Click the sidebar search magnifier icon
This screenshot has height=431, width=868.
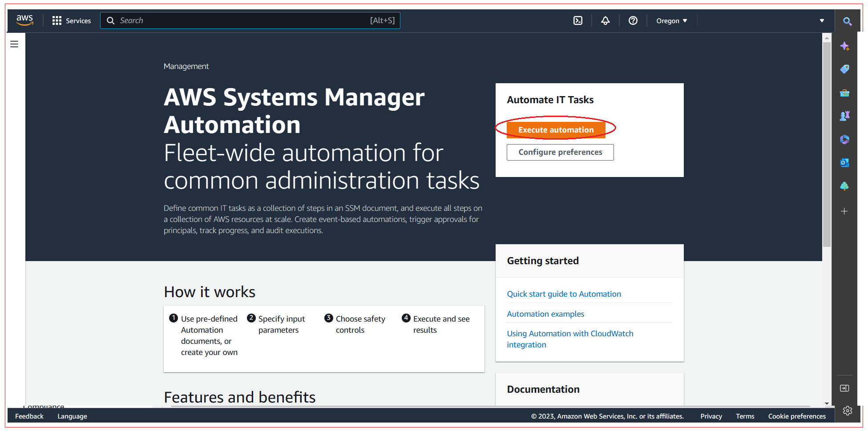847,21
